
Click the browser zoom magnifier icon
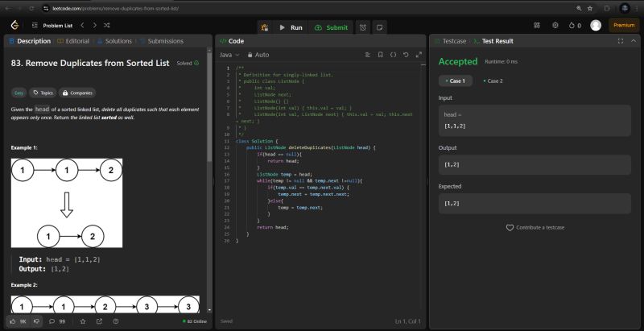coord(579,8)
